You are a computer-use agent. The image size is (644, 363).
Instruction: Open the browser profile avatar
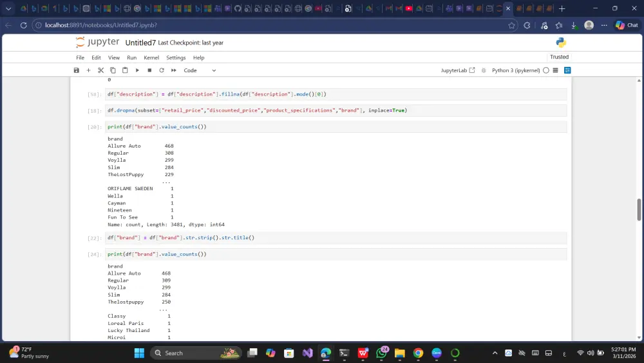[589, 25]
